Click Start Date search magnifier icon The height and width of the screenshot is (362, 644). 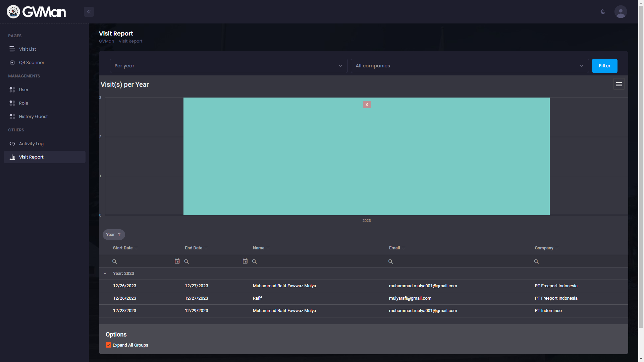click(x=114, y=261)
